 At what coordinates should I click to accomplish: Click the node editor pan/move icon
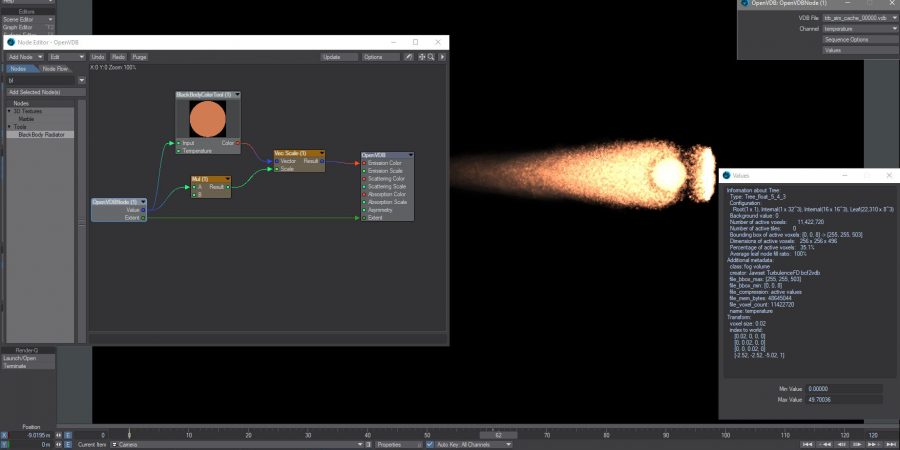click(421, 57)
